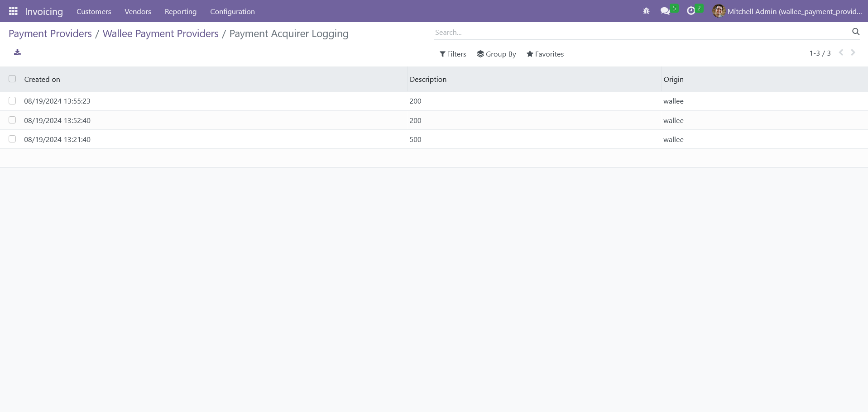Open the conversations chat icon
868x412 pixels.
[665, 11]
